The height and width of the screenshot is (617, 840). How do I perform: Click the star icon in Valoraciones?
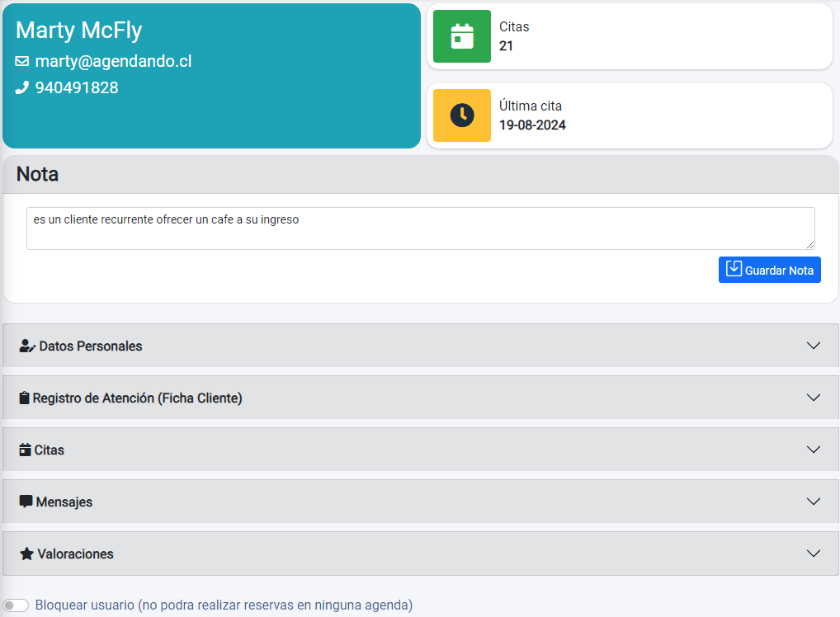pyautogui.click(x=26, y=554)
